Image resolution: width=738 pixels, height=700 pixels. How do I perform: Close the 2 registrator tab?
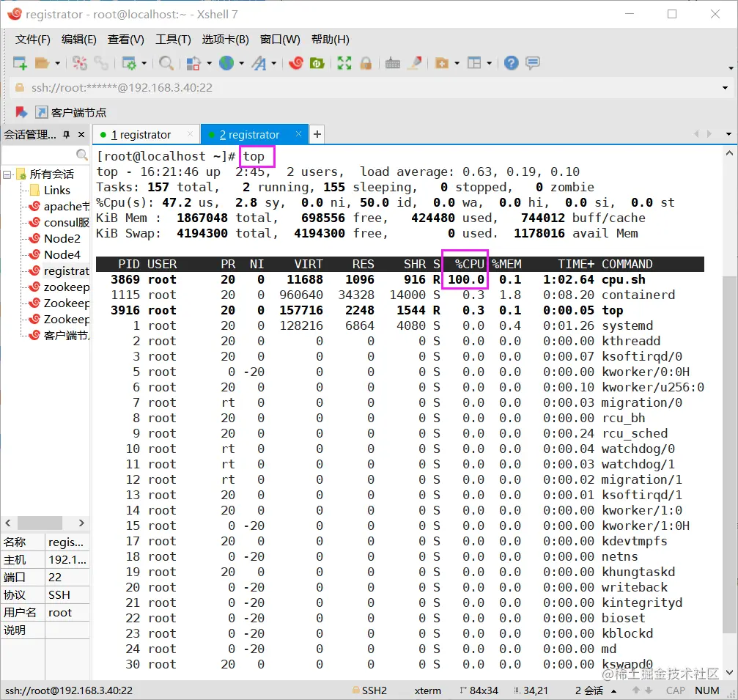click(298, 134)
